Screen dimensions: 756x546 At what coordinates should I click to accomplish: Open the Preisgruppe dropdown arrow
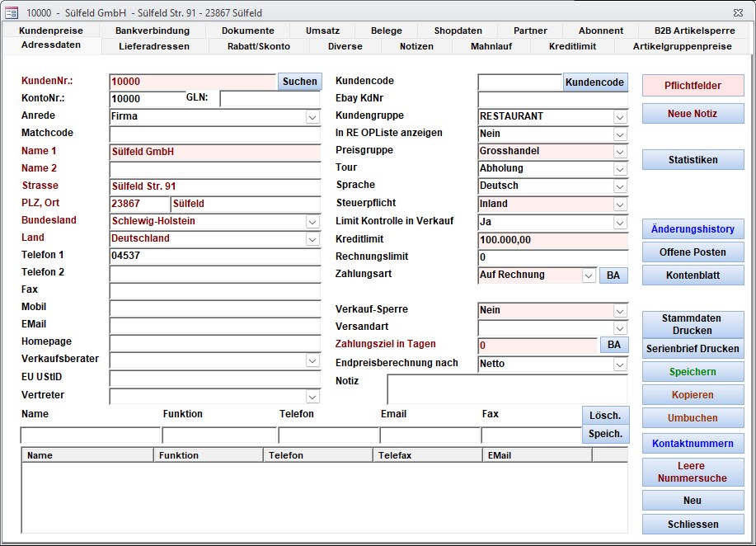(620, 152)
